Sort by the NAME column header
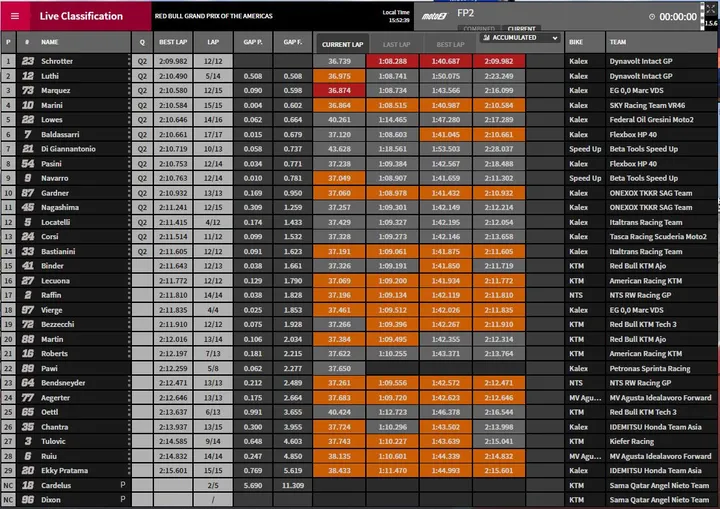The image size is (720, 509). coord(50,42)
